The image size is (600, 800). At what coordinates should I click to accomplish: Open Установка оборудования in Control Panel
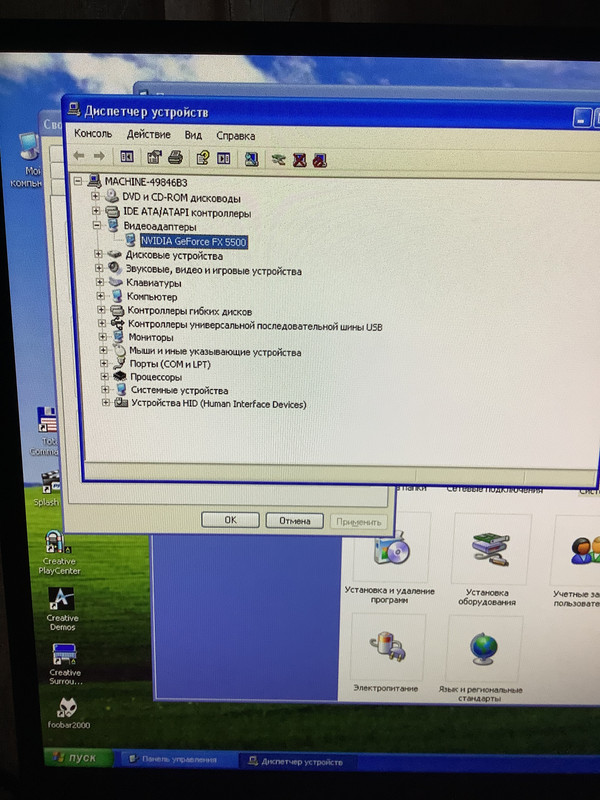pos(488,560)
